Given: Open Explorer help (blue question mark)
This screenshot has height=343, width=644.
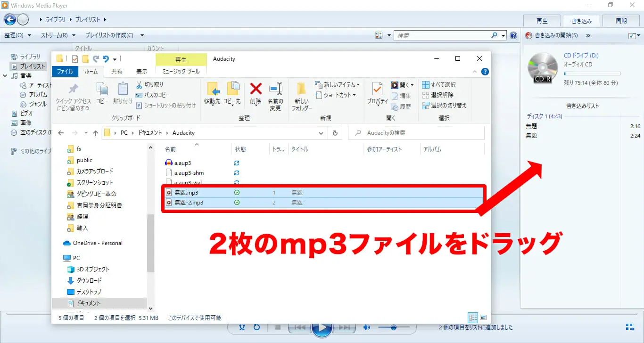Looking at the screenshot, I should 485,72.
